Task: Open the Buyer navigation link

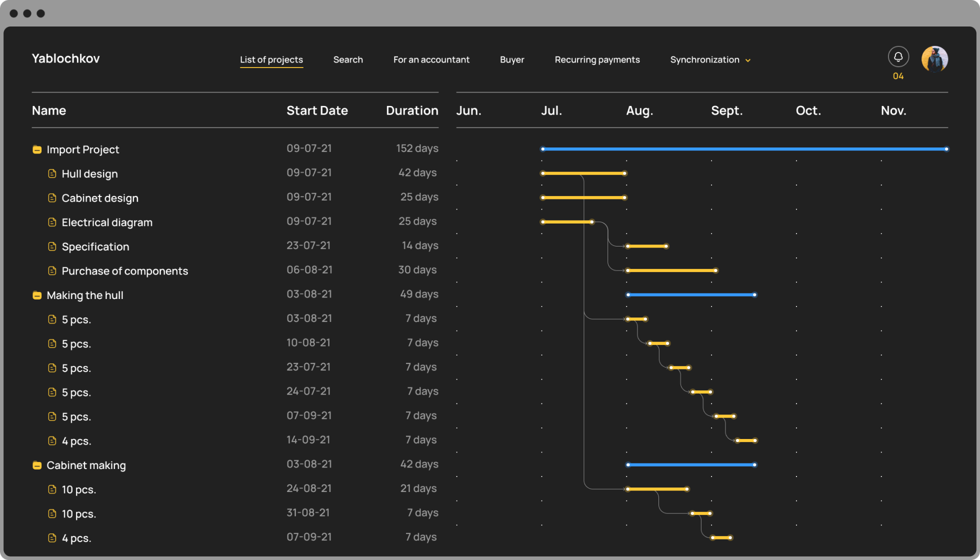Action: point(512,59)
